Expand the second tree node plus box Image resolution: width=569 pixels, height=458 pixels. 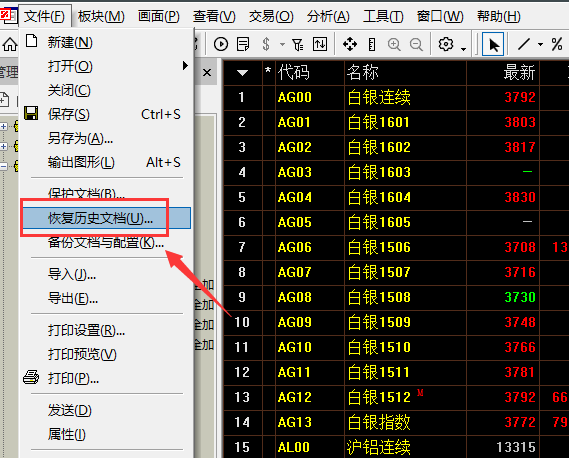coord(4,146)
